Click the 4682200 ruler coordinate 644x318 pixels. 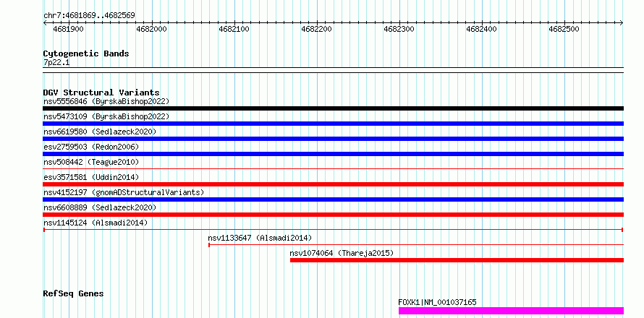tap(316, 29)
